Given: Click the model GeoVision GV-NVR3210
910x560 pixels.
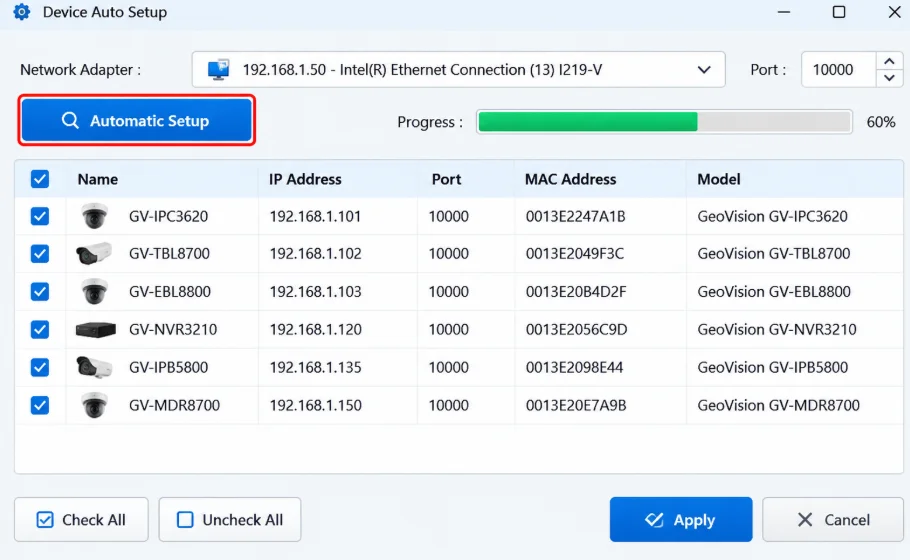Looking at the screenshot, I should pos(777,330).
